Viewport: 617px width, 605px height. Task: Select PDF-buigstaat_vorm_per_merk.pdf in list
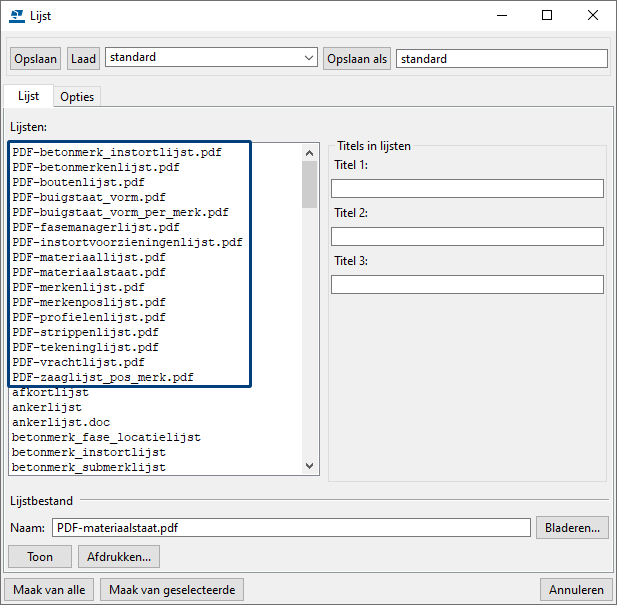pyautogui.click(x=120, y=212)
